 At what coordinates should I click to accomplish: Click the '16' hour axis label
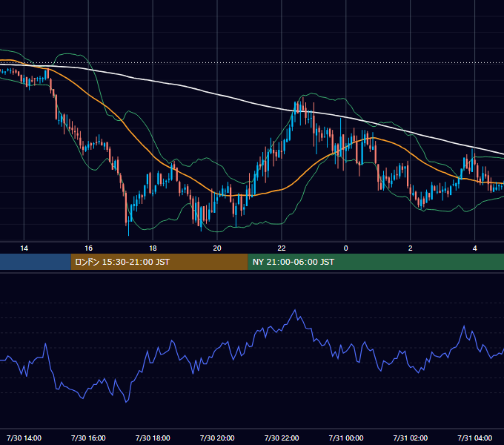pyautogui.click(x=88, y=248)
